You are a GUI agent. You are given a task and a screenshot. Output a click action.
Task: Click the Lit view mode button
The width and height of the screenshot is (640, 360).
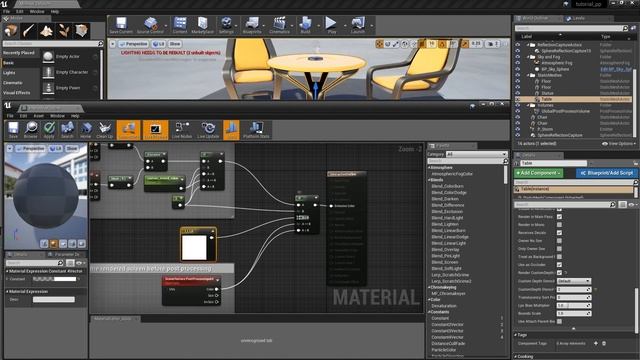coord(158,44)
